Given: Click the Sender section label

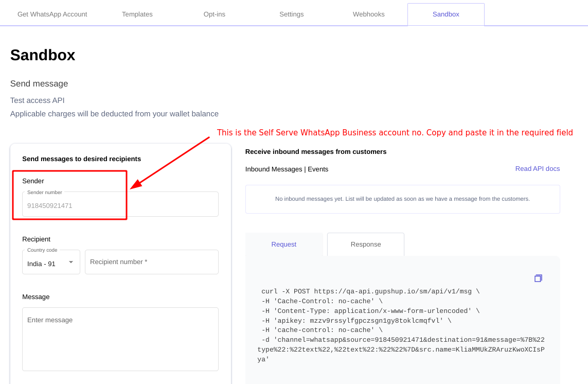Looking at the screenshot, I should click(x=33, y=181).
